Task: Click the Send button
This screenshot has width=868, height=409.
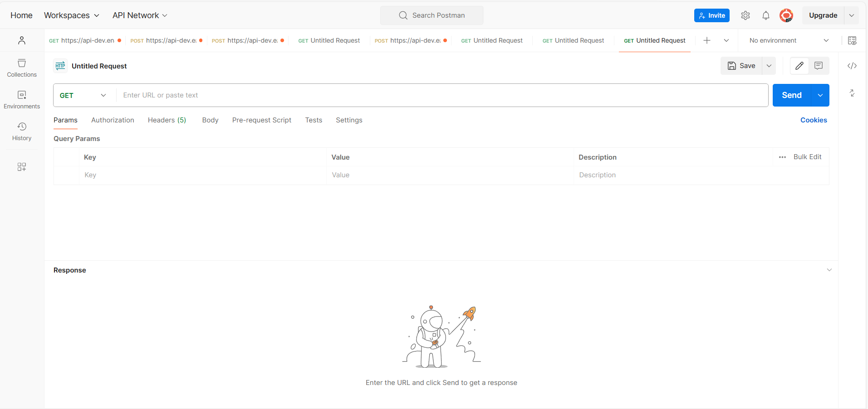Action: click(791, 95)
